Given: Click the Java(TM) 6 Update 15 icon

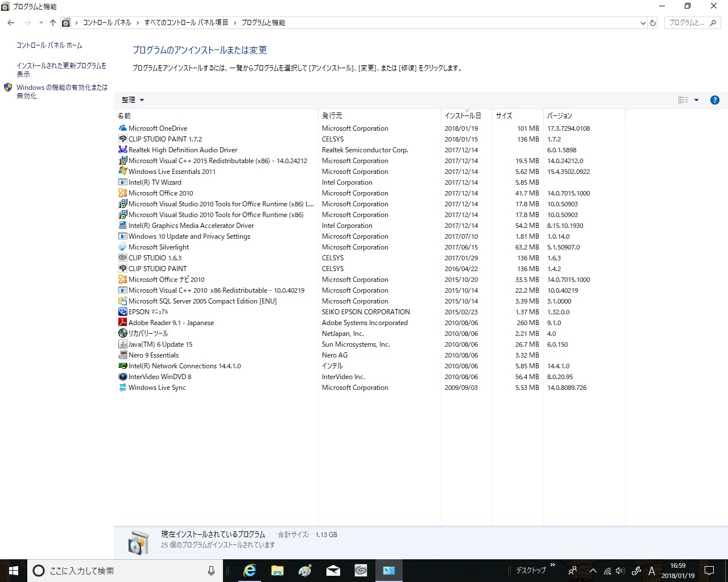Looking at the screenshot, I should click(x=122, y=344).
